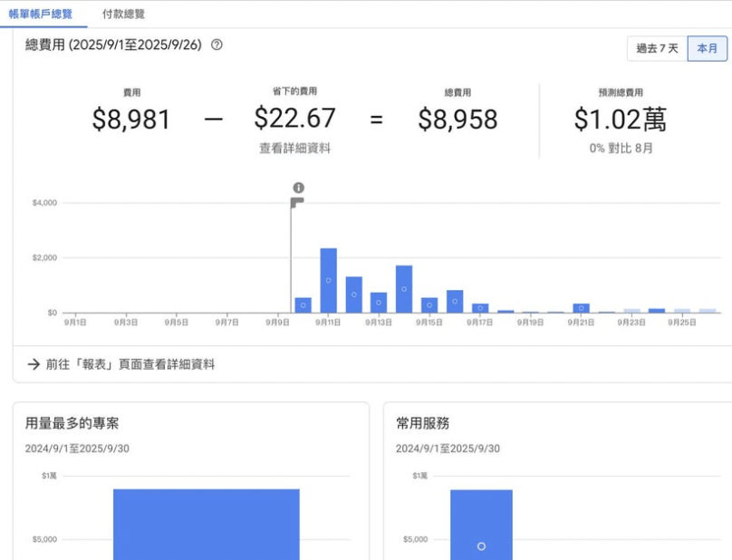Click the $1.02萬 forecast amount
732x560 pixels.
(621, 119)
